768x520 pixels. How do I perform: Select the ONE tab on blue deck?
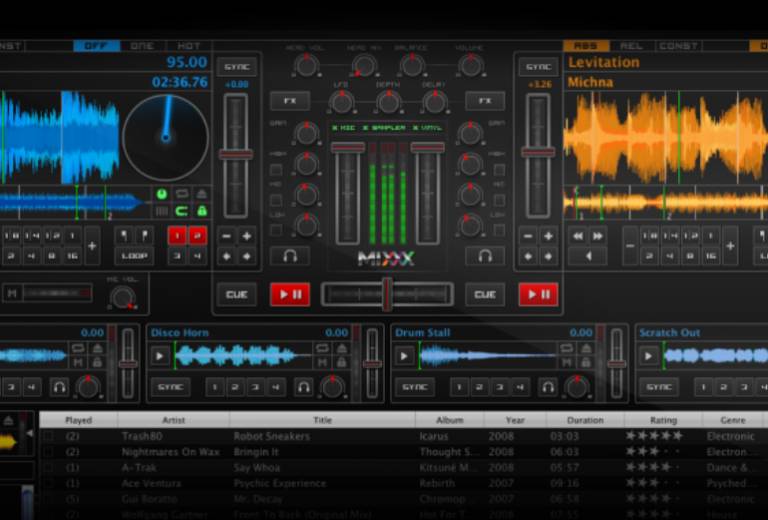click(143, 46)
